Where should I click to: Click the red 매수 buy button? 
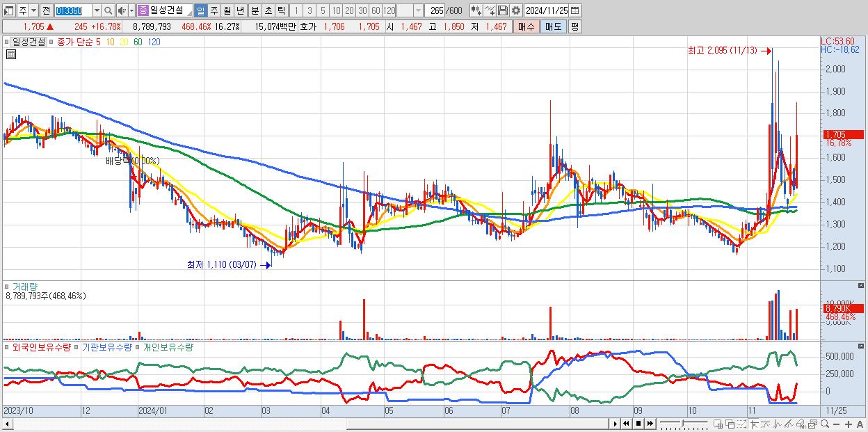pyautogui.click(x=527, y=26)
